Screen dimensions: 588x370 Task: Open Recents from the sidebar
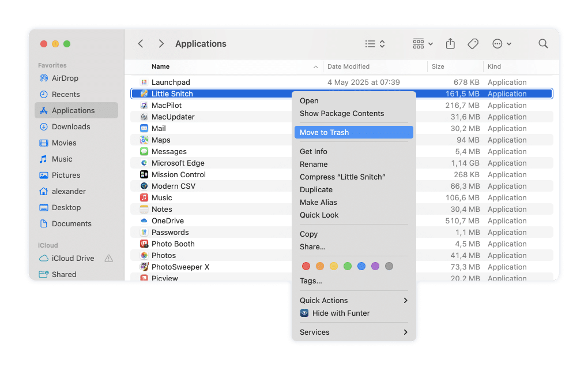point(65,94)
